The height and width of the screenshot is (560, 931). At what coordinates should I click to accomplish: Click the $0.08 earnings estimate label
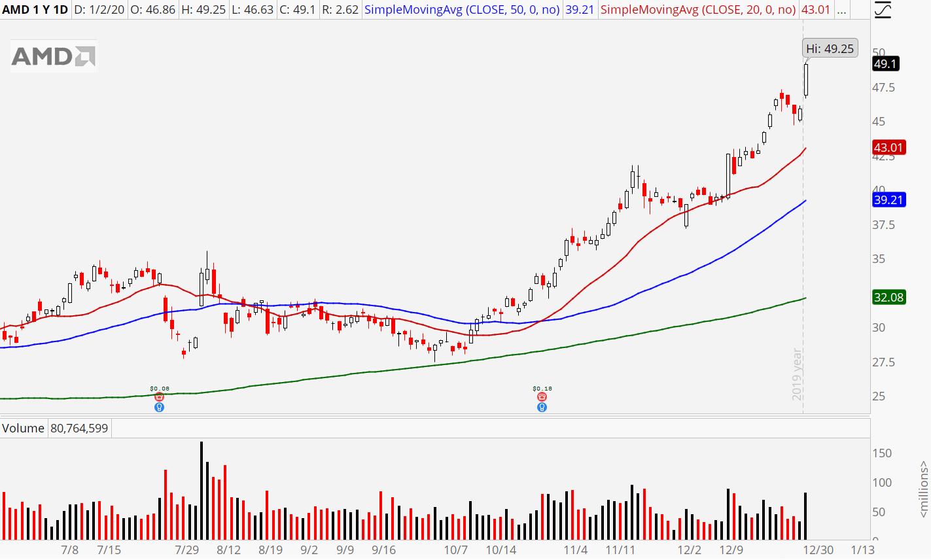click(x=160, y=389)
